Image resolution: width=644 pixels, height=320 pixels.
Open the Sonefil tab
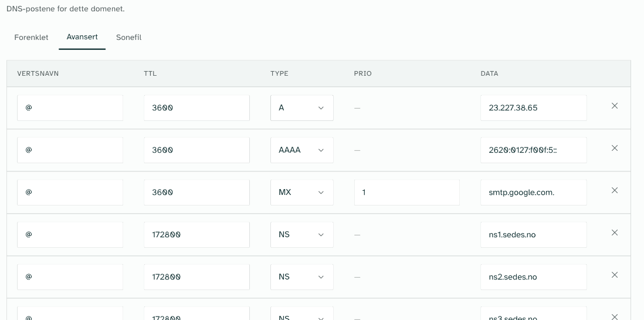click(x=128, y=38)
